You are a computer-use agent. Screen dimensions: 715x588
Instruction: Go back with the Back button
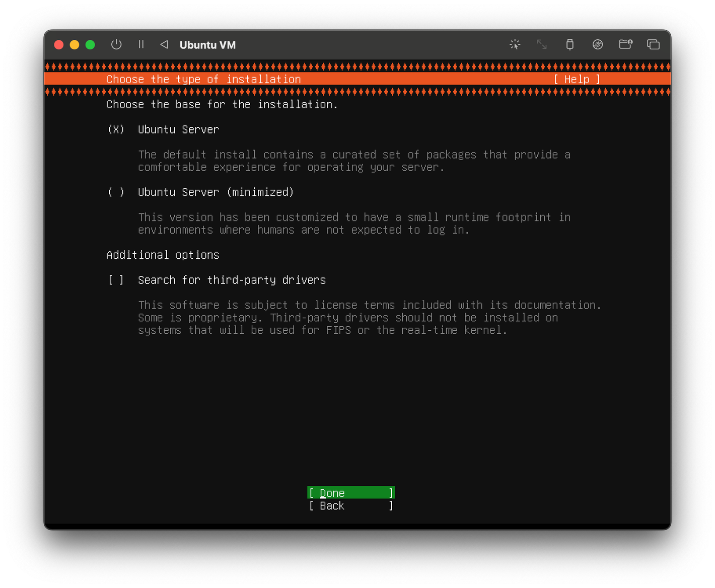[351, 505]
